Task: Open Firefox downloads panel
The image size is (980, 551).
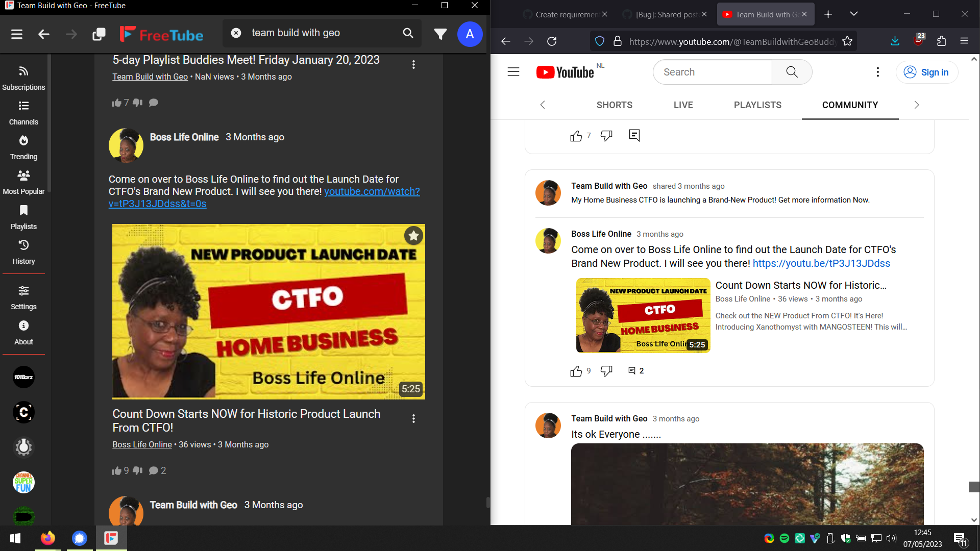Action: pos(895,41)
